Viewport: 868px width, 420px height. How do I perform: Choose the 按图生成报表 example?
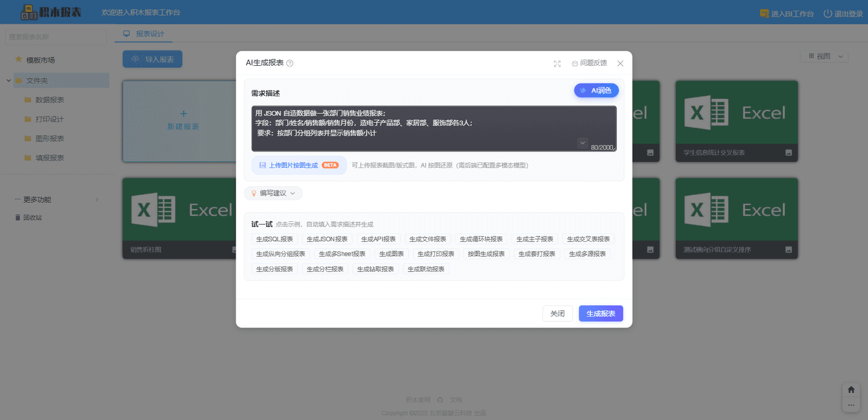[487, 254]
